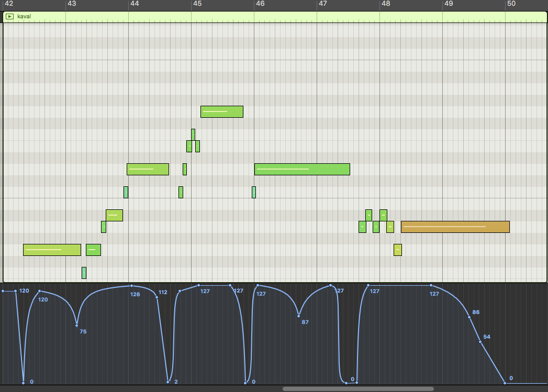Select the automation point with value 2

pos(168,382)
